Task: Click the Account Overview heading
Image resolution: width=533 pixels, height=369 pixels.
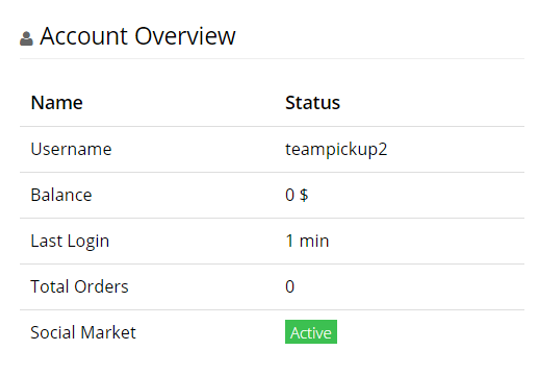Action: (x=138, y=36)
